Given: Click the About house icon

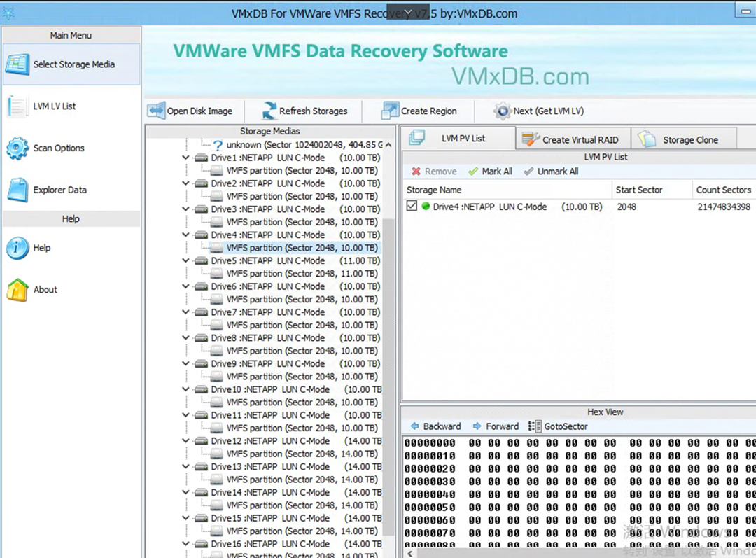Looking at the screenshot, I should pyautogui.click(x=17, y=290).
